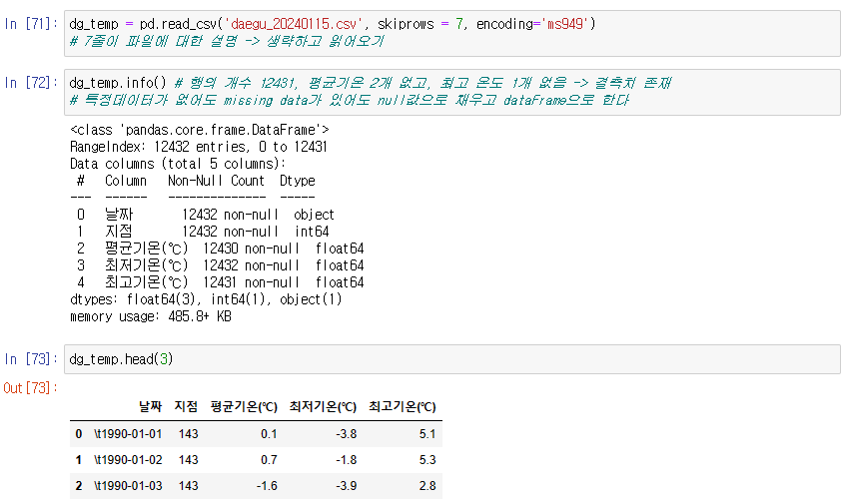Click the In [73] prompt label
Image resolution: width=846 pixels, height=504 pixels.
tap(30, 359)
